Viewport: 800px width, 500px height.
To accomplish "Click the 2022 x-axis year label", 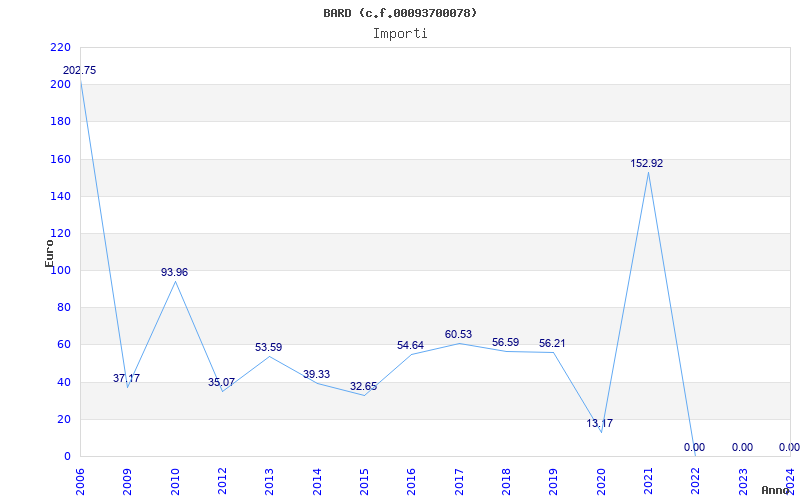I will [x=696, y=482].
